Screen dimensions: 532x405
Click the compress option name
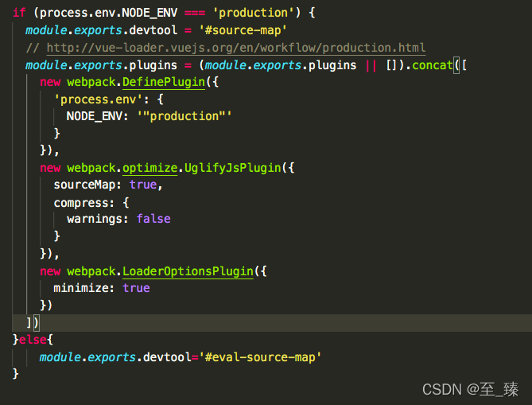81,203
